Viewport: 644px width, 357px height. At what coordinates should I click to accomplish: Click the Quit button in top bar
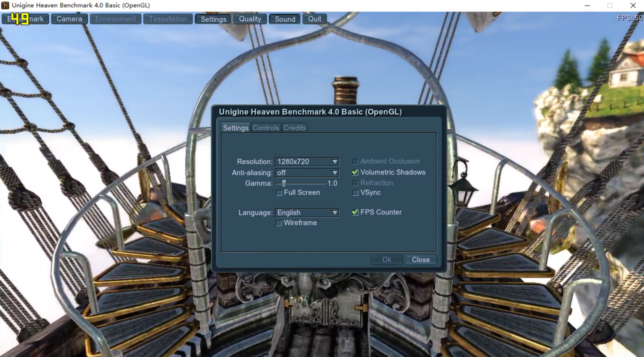[x=314, y=19]
